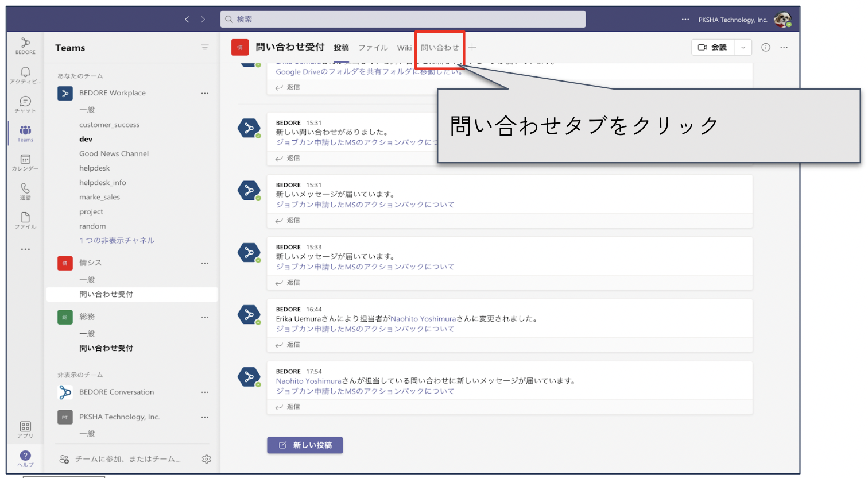Open the Calendar icon
This screenshot has width=868, height=478.
pyautogui.click(x=25, y=163)
